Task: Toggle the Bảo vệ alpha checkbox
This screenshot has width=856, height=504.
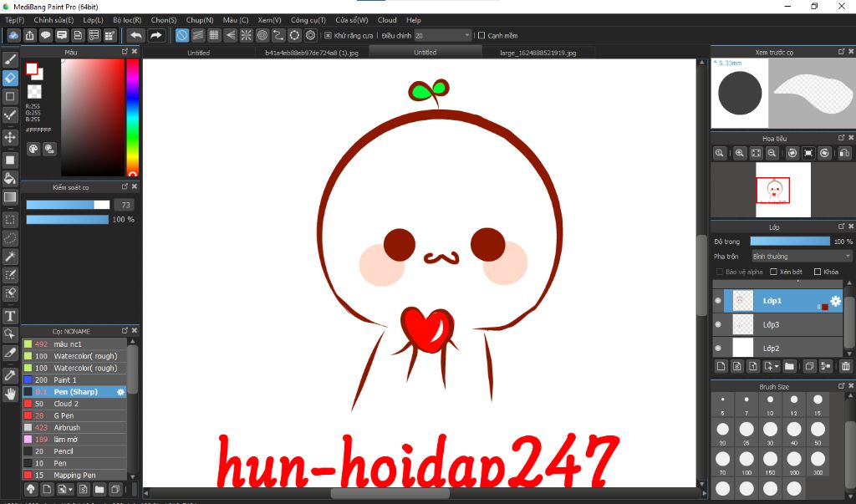Action: pos(719,272)
